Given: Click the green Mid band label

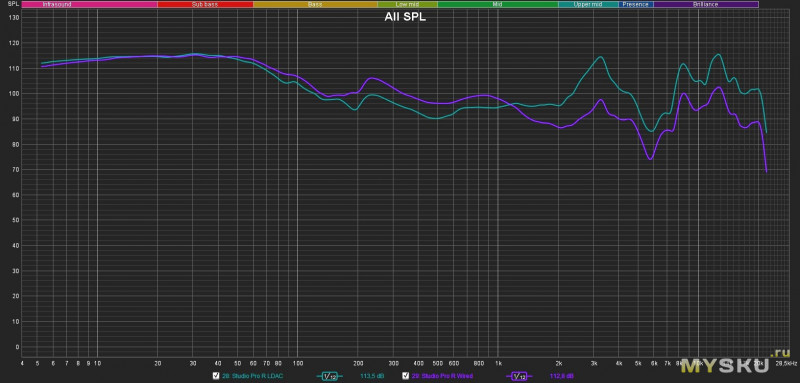Looking at the screenshot, I should click(x=497, y=4).
